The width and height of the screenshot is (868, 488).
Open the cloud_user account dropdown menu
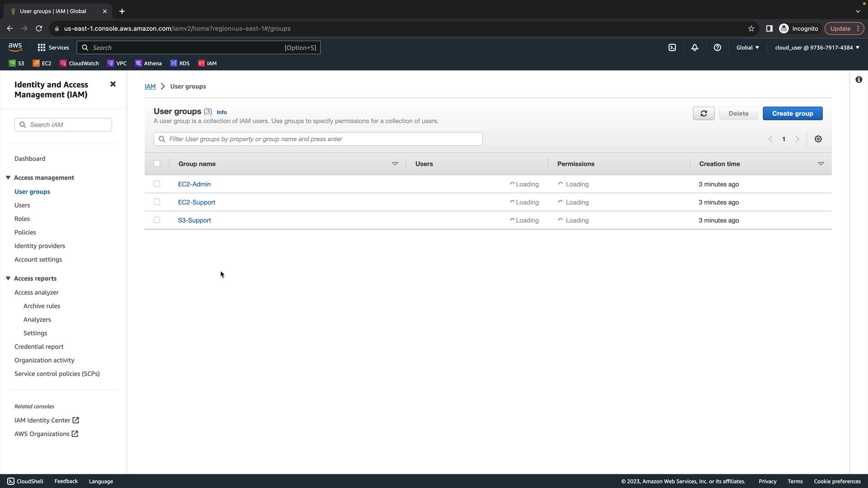coord(817,47)
